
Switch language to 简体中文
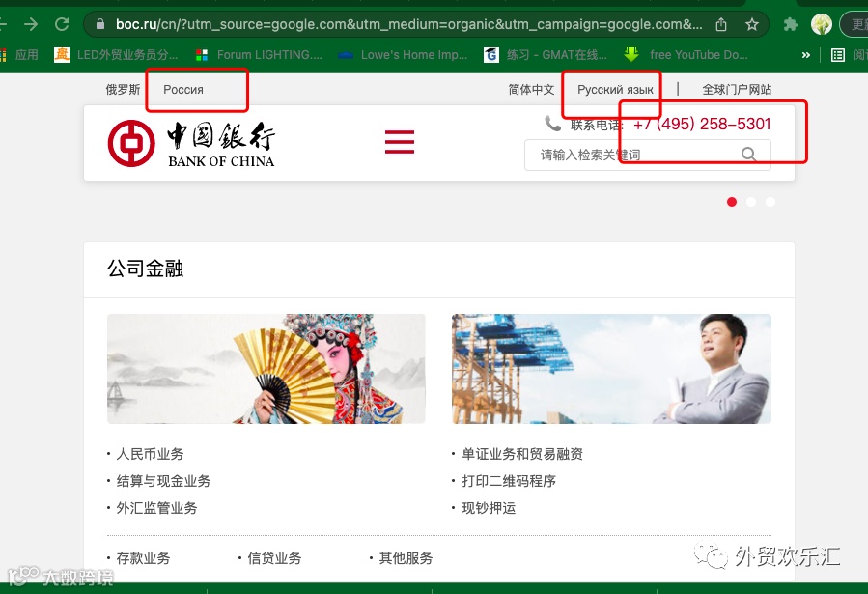tap(531, 89)
